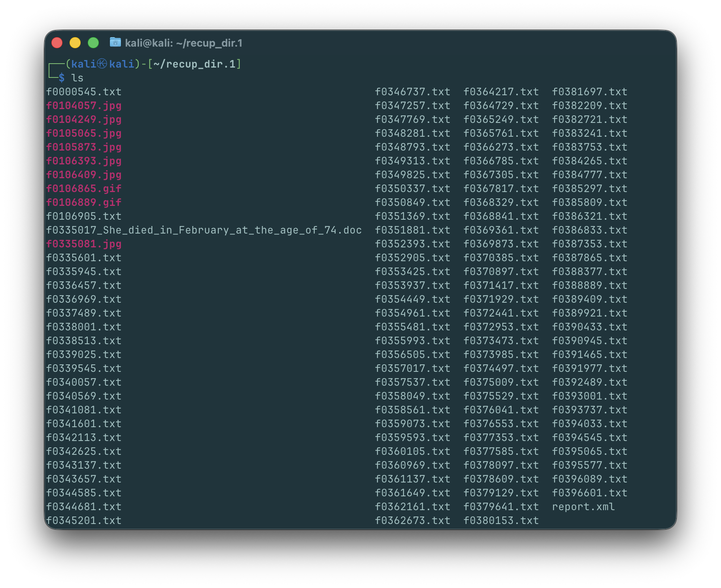The image size is (721, 588).
Task: Click the Kali symbol in the prompt
Action: tap(102, 64)
